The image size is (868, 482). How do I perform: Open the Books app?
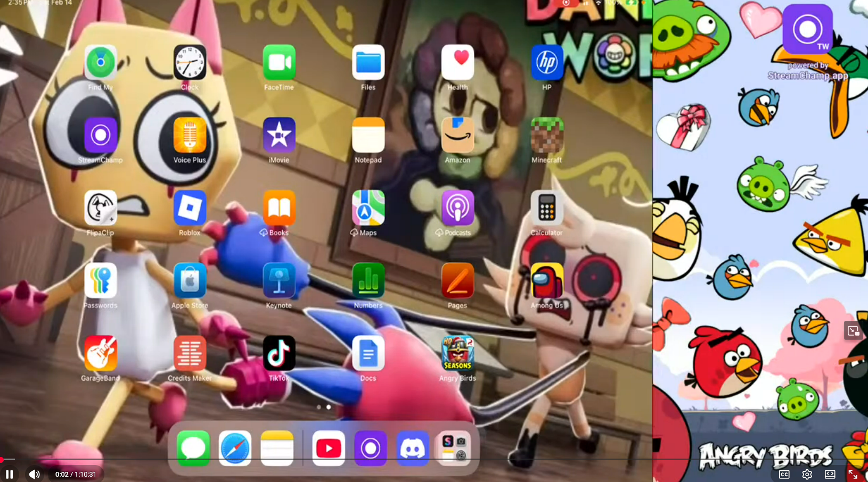[279, 208]
